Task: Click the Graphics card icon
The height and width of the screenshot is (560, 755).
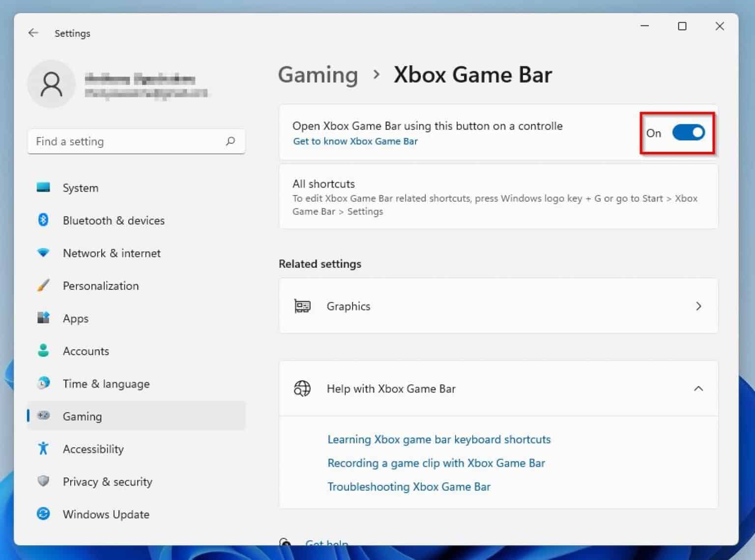Action: tap(302, 306)
